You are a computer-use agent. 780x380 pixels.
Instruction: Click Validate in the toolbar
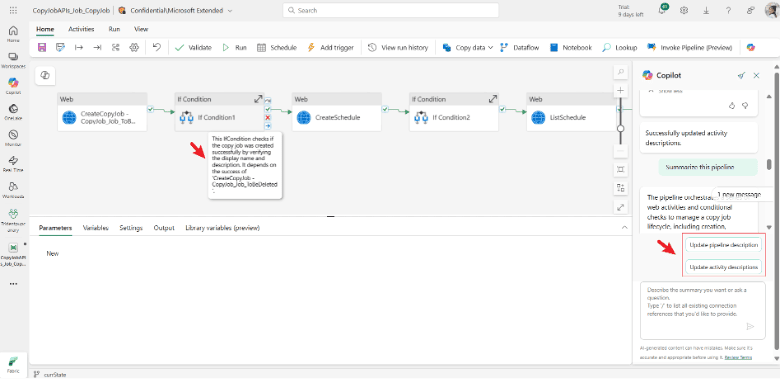click(x=194, y=48)
